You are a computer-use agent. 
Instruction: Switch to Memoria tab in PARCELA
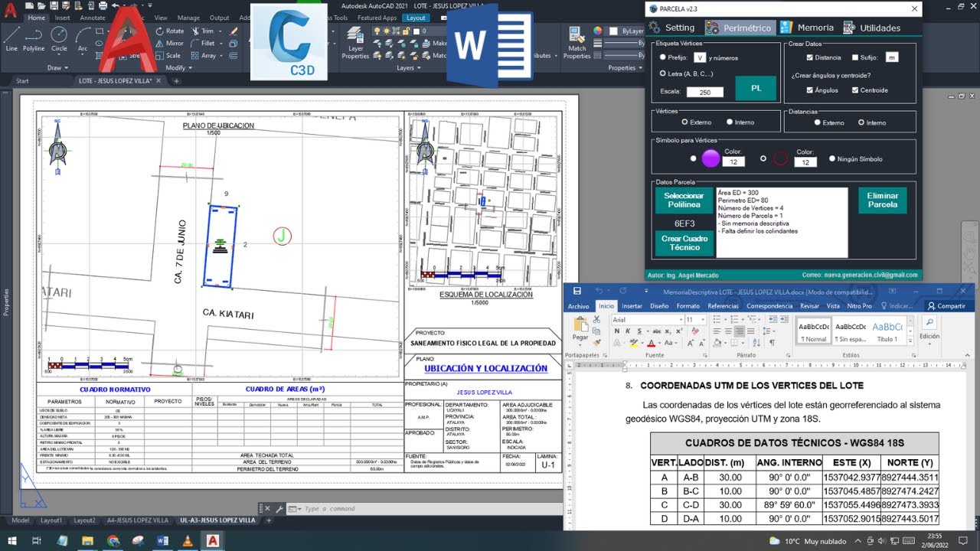(x=807, y=28)
